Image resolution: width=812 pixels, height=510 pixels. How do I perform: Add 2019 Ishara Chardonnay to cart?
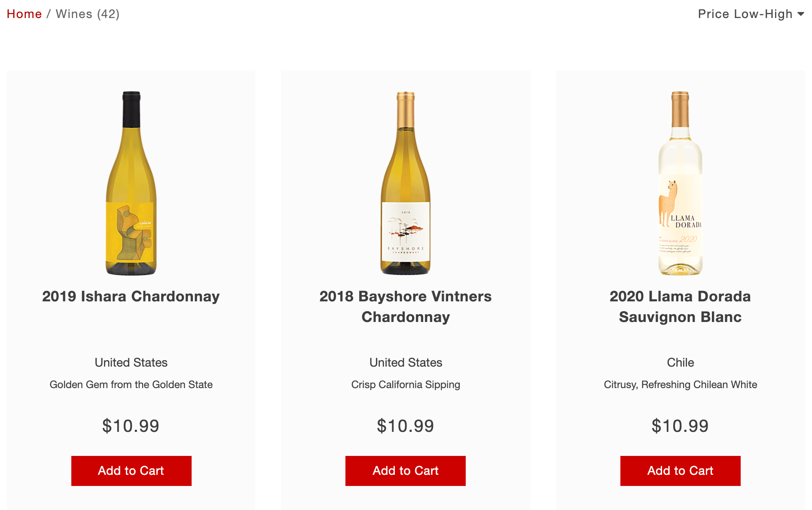point(131,471)
